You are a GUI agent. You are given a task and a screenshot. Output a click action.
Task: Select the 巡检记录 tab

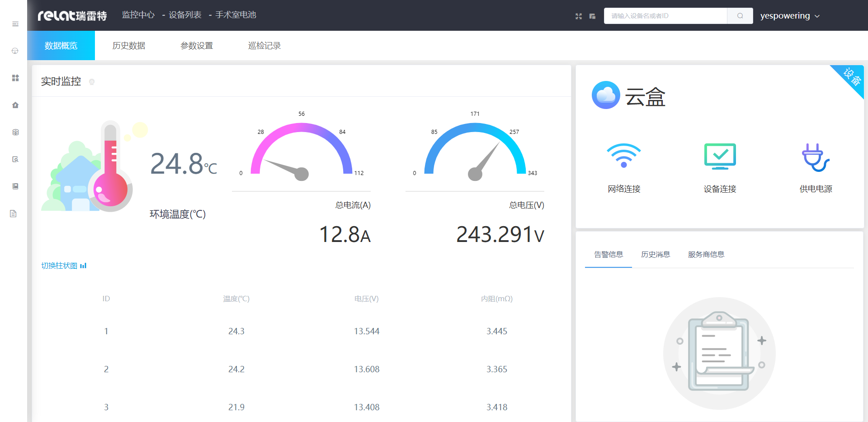coord(264,46)
